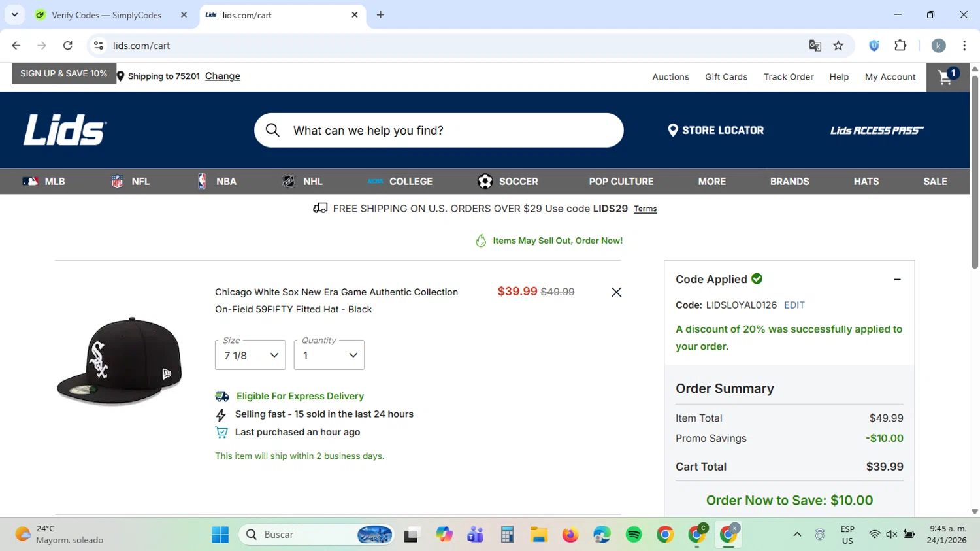Open the Track Order link
This screenshot has width=980, height=551.
789,77
